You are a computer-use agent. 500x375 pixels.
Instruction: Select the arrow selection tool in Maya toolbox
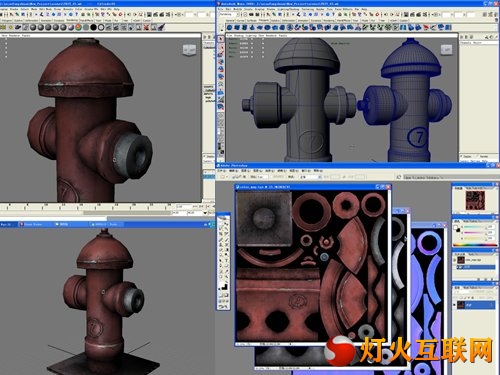coord(221,39)
